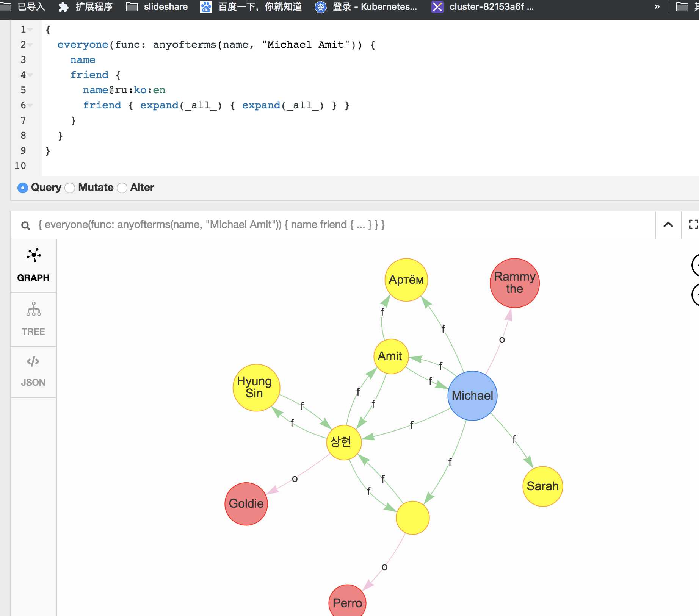Select the 상현 node
Screen dimensions: 699x616
343,442
